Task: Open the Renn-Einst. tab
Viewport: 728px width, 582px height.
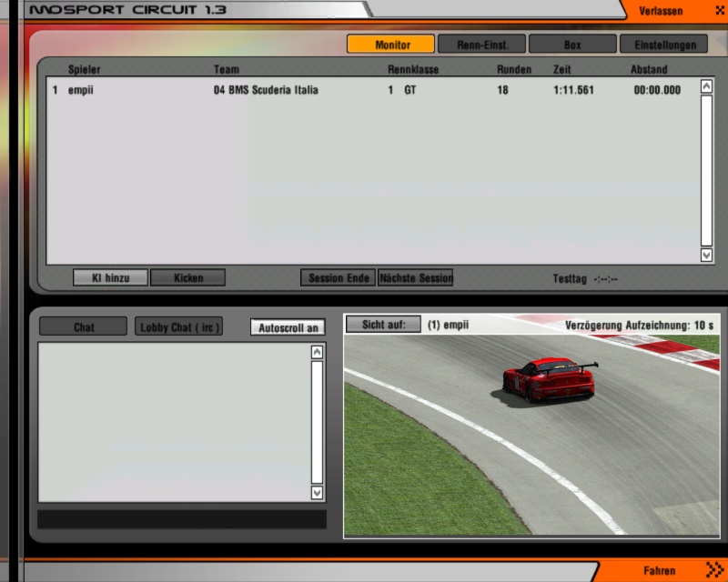Action: click(x=481, y=44)
